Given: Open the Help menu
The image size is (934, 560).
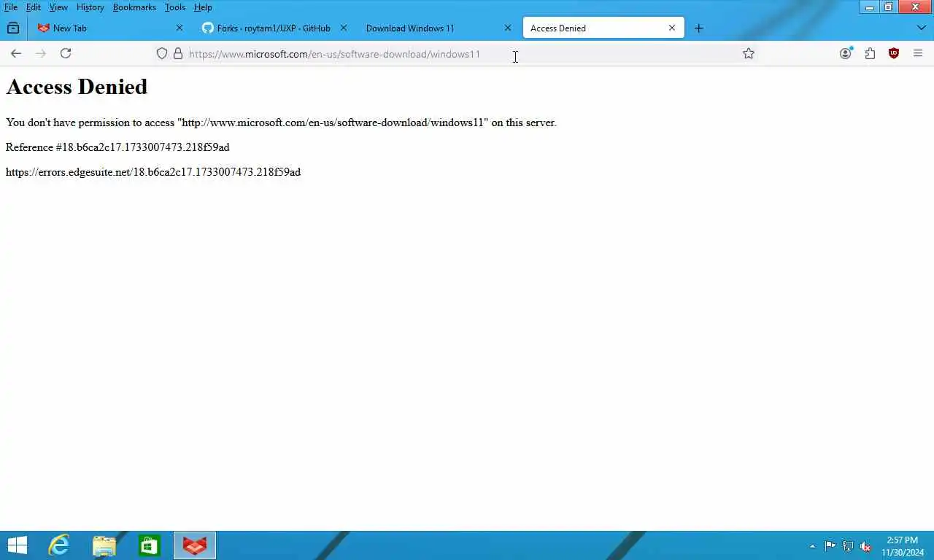Looking at the screenshot, I should pyautogui.click(x=203, y=7).
